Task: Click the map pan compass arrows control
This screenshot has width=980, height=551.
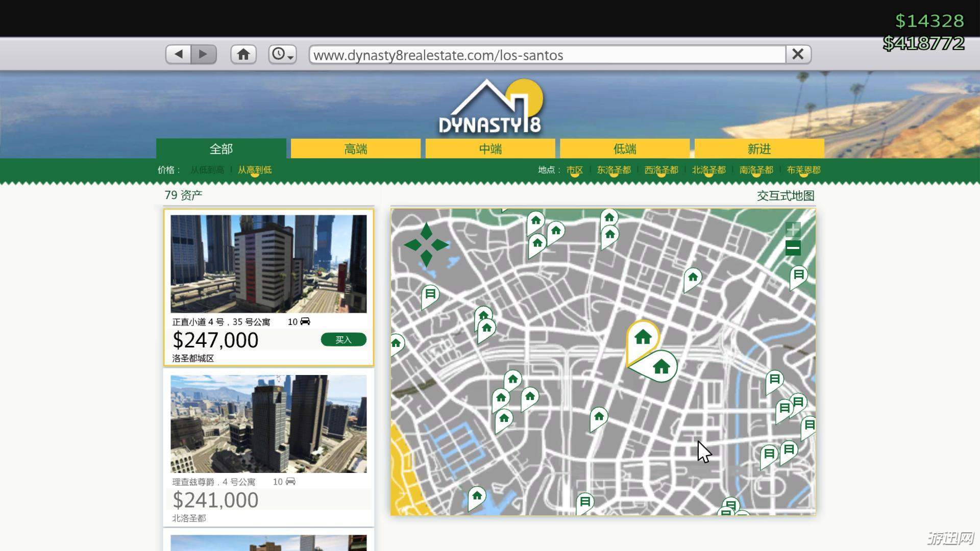Action: point(426,245)
